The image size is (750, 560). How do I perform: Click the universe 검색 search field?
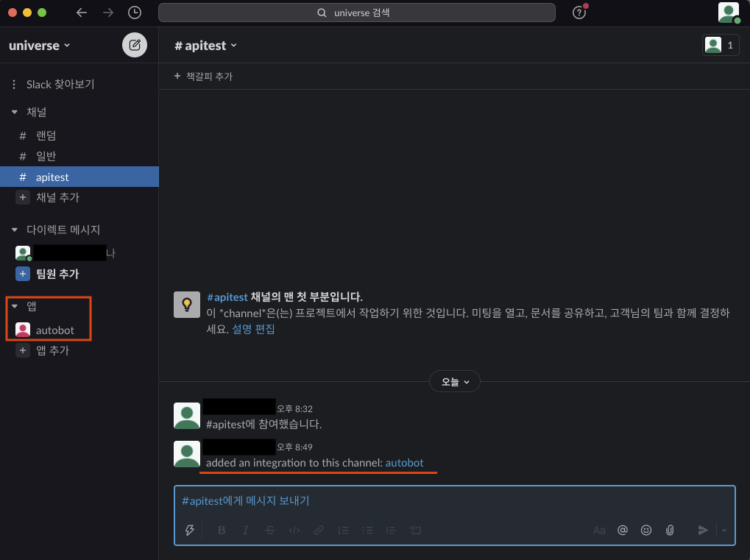click(x=357, y=13)
